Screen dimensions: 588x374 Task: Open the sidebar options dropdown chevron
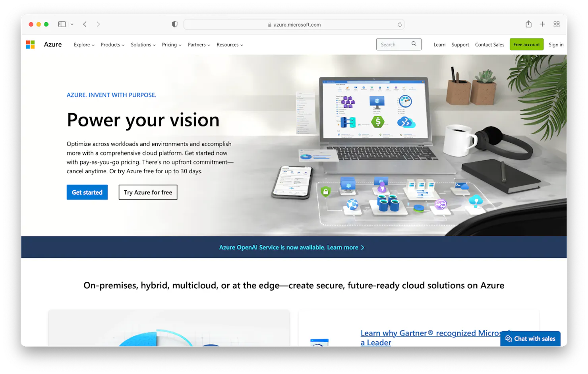[72, 24]
